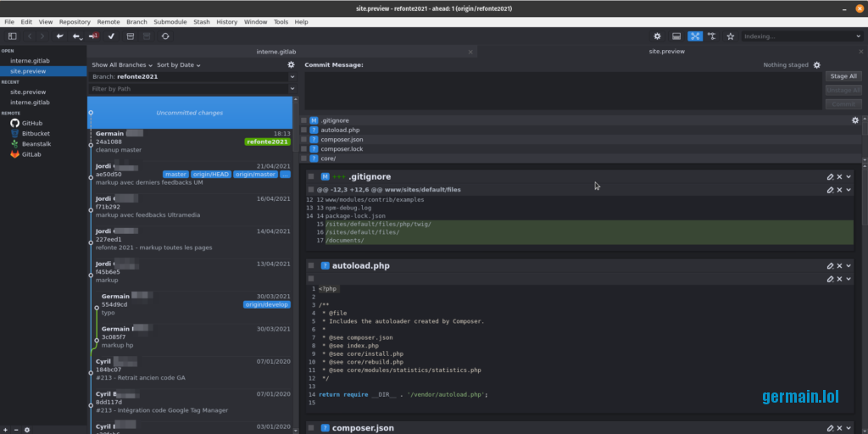Image resolution: width=868 pixels, height=434 pixels.
Task: Click the Stash archive box icon
Action: (x=130, y=36)
